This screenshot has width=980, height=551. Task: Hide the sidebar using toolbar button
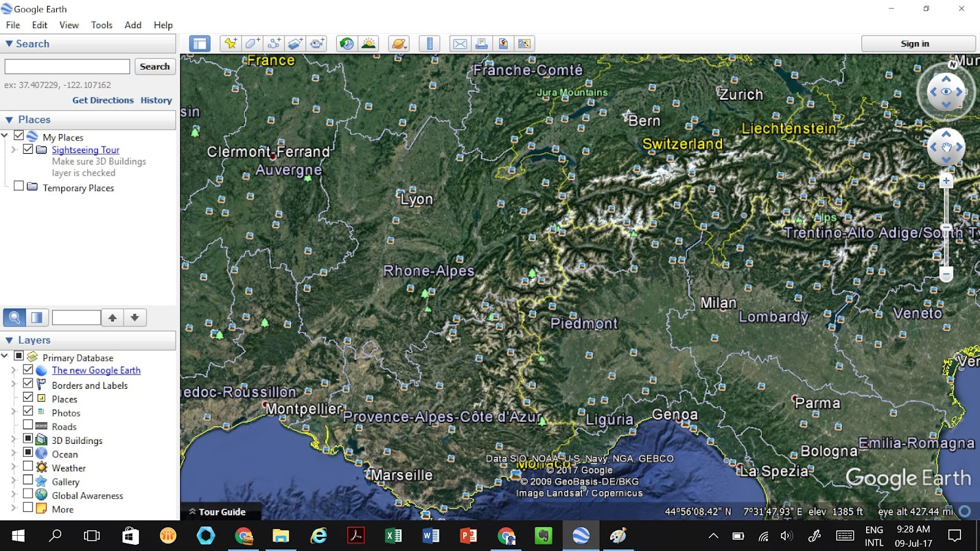tap(200, 43)
